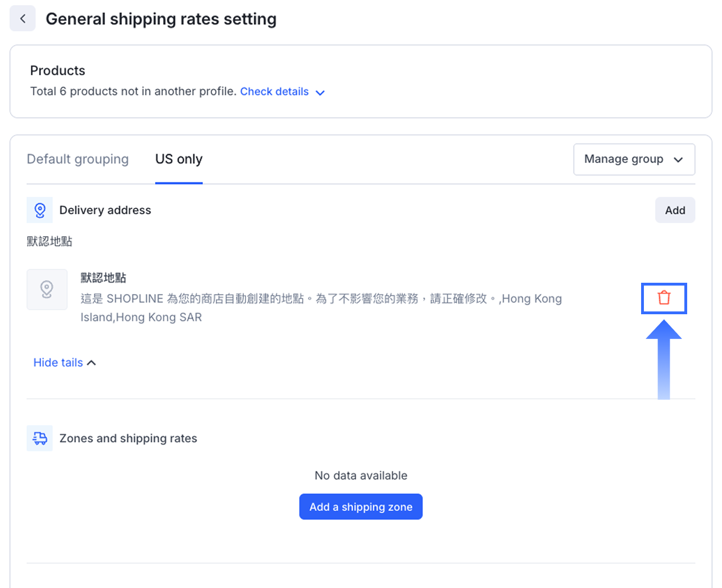Expand the chevron beside Check details
The width and height of the screenshot is (722, 588).
(320, 93)
